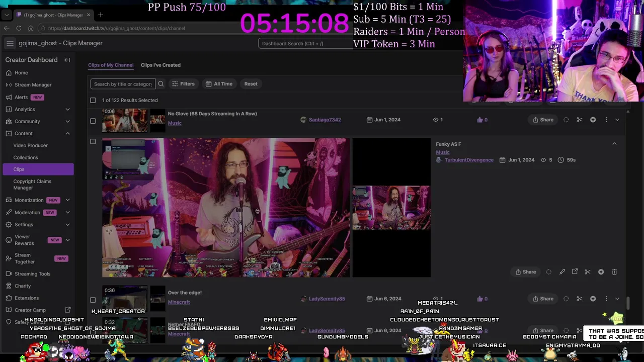Switch to Clips of My Channel tab
Image resolution: width=644 pixels, height=362 pixels.
(111, 65)
